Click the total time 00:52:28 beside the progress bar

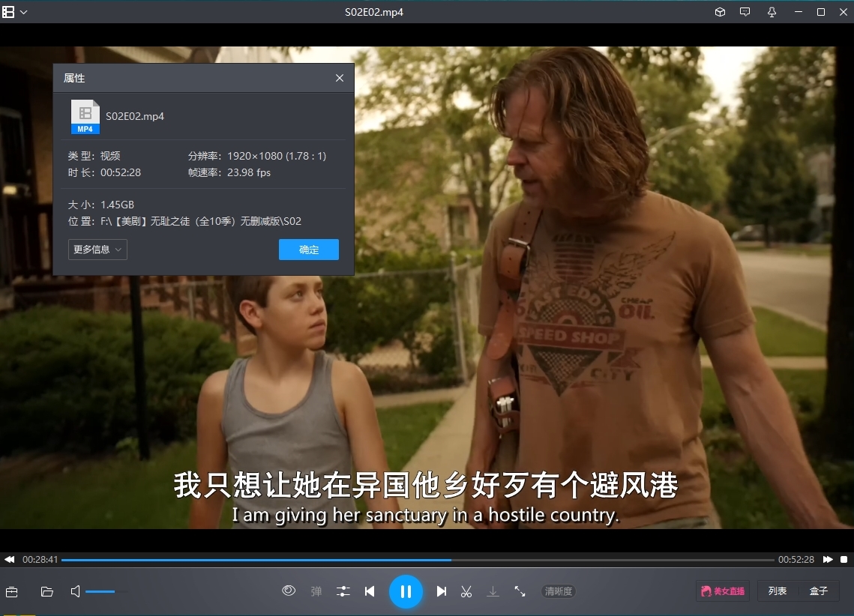796,559
